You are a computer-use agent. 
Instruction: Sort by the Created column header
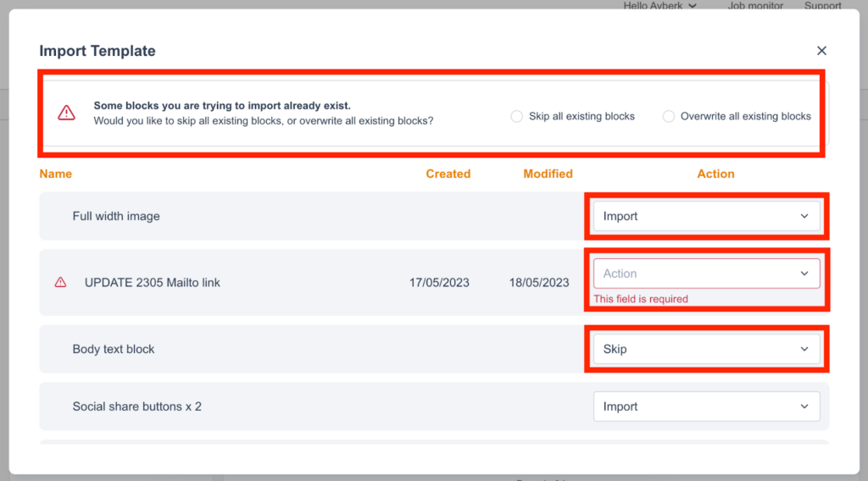point(448,174)
